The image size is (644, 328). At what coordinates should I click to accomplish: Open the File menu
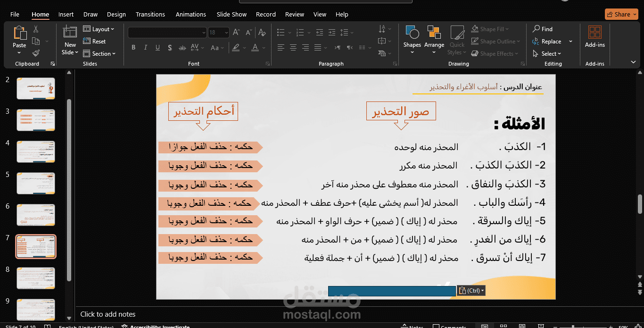pos(15,14)
